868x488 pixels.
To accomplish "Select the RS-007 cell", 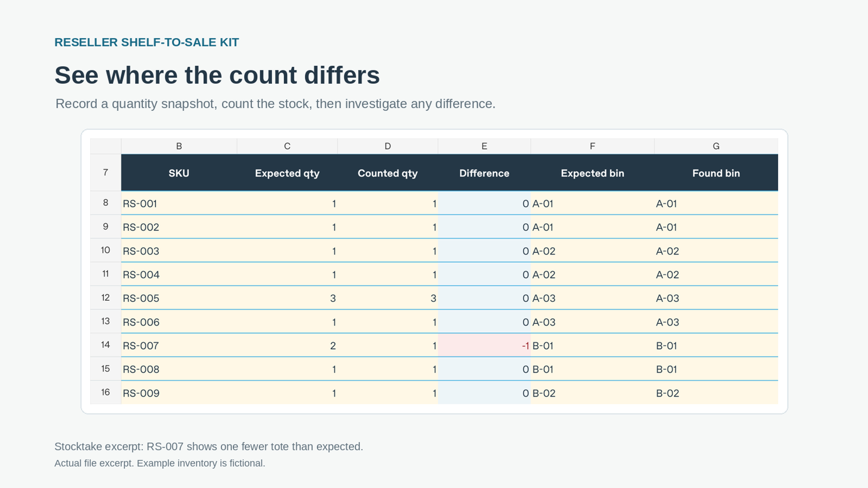I will point(179,345).
